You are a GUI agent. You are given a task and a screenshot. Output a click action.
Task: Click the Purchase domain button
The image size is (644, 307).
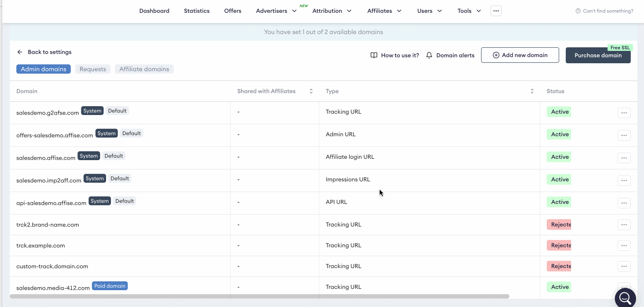[598, 55]
